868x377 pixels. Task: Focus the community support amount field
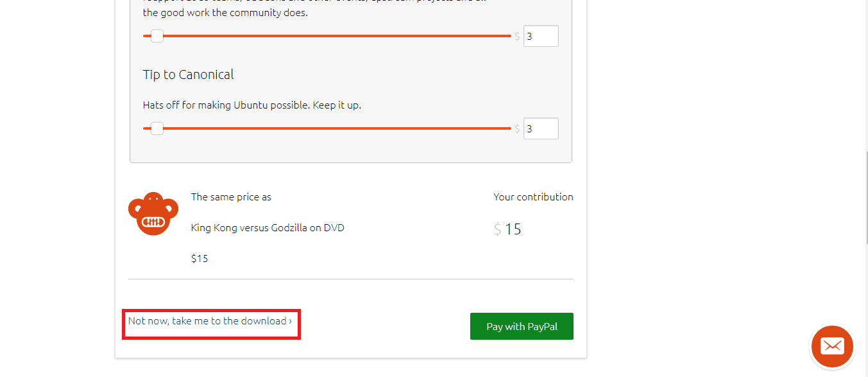click(x=540, y=36)
